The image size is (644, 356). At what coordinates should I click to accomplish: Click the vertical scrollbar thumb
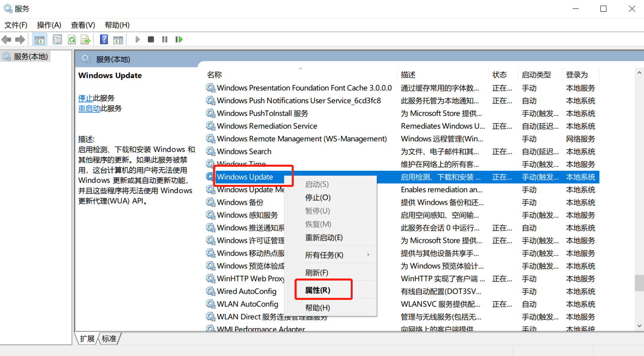639,283
